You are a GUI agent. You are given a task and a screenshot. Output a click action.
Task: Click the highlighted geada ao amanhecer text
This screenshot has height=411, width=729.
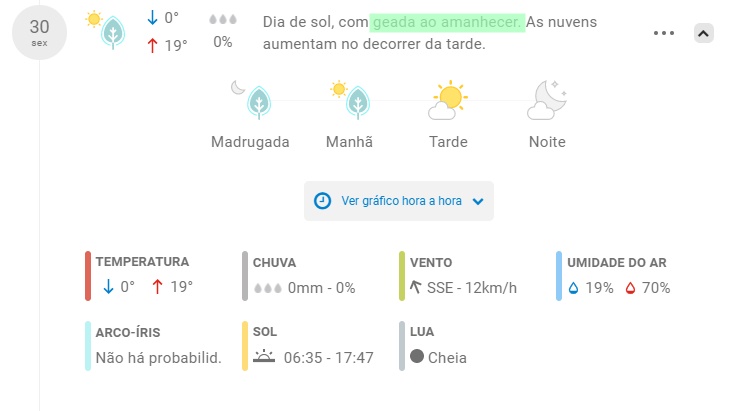click(x=447, y=22)
